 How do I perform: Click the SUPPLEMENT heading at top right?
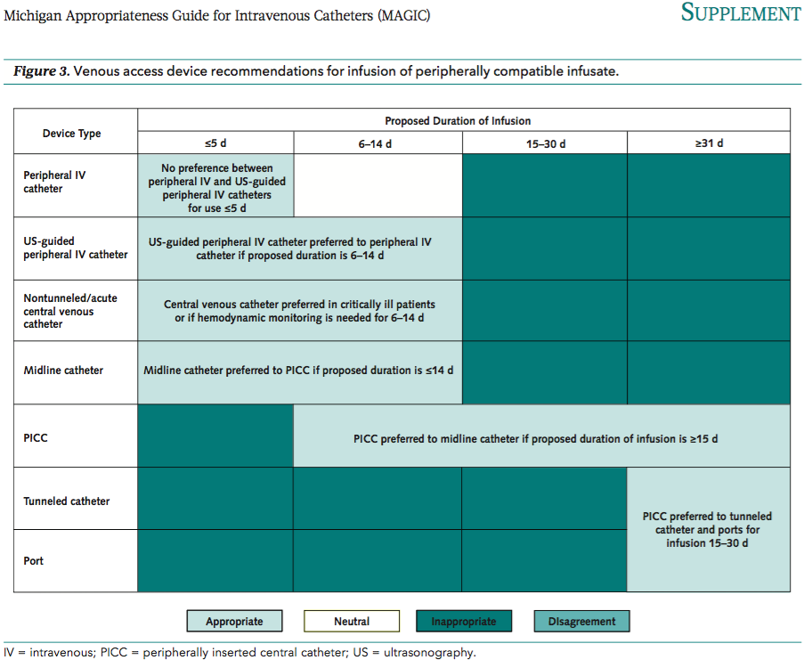click(740, 13)
